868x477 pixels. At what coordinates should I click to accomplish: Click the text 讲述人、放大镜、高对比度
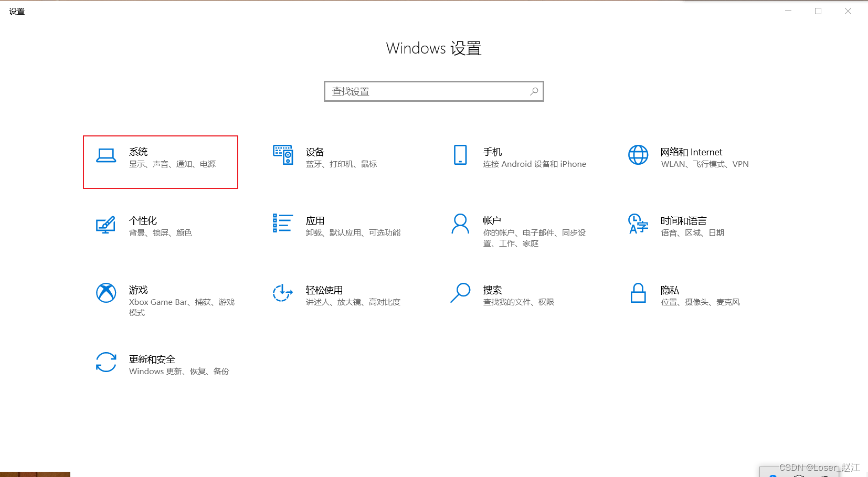tap(353, 302)
